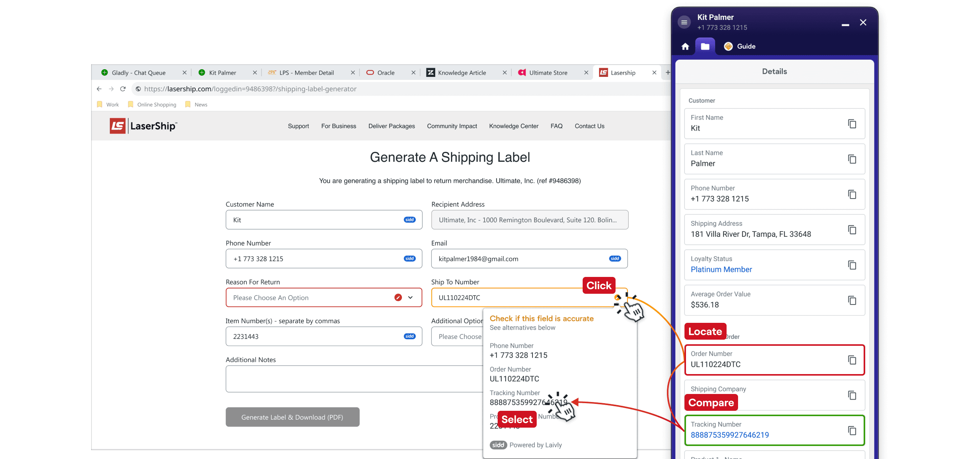Expand the Reason For Return dropdown
The image size is (980, 459).
coord(410,298)
